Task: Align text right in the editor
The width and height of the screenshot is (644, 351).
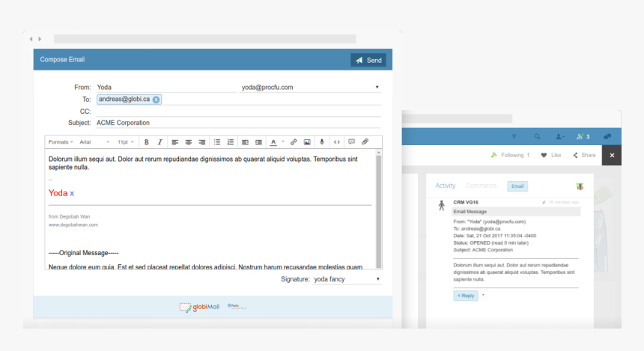Action: click(202, 142)
